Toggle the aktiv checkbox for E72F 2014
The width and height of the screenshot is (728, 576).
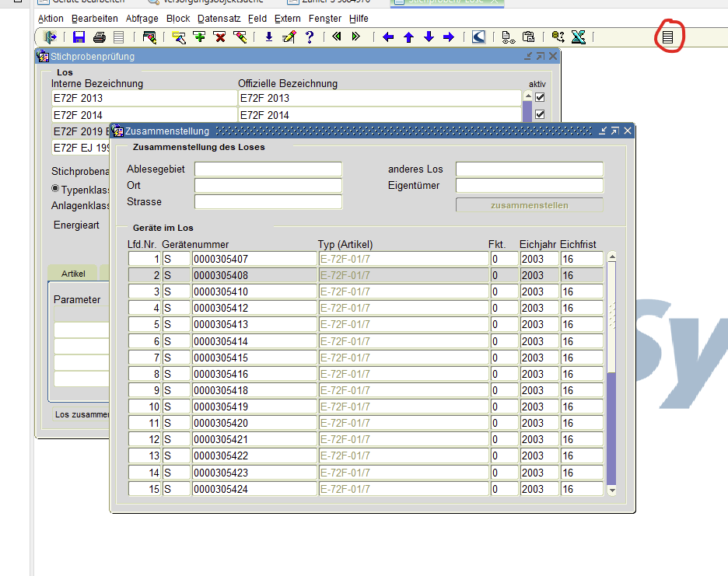pos(540,115)
